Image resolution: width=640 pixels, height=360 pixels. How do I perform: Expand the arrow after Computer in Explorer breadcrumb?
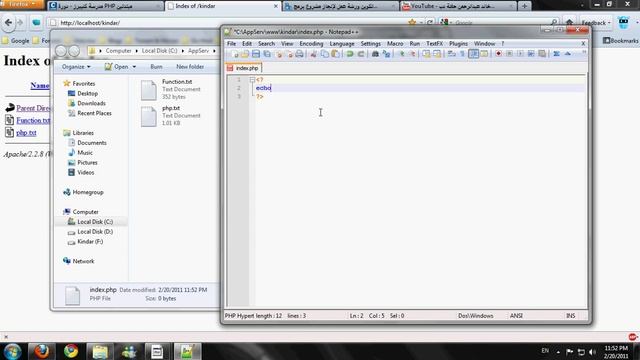(x=137, y=51)
